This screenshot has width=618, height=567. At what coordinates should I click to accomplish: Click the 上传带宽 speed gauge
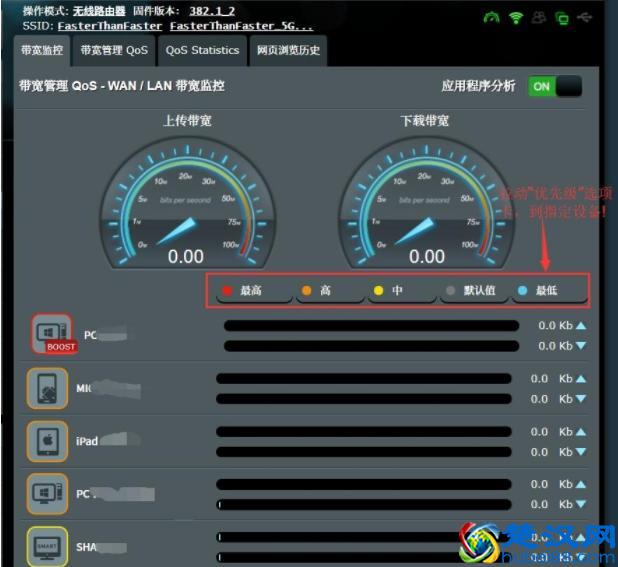point(188,203)
